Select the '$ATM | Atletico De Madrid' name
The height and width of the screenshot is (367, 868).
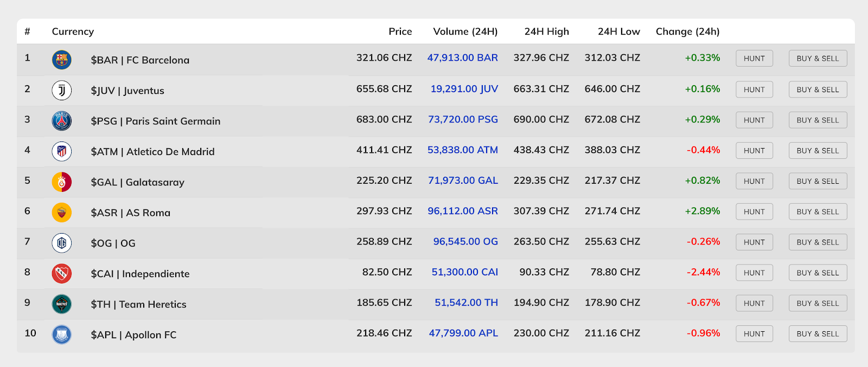tap(152, 152)
